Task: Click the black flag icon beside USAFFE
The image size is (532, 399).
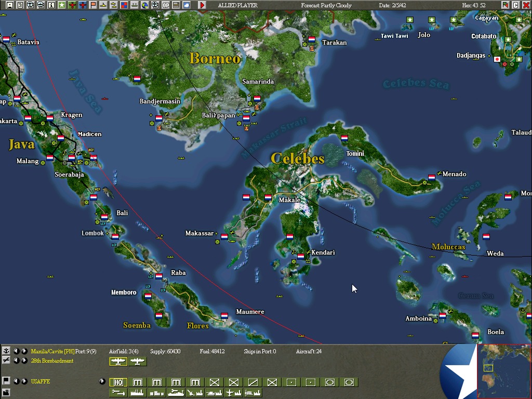Action: [6, 381]
